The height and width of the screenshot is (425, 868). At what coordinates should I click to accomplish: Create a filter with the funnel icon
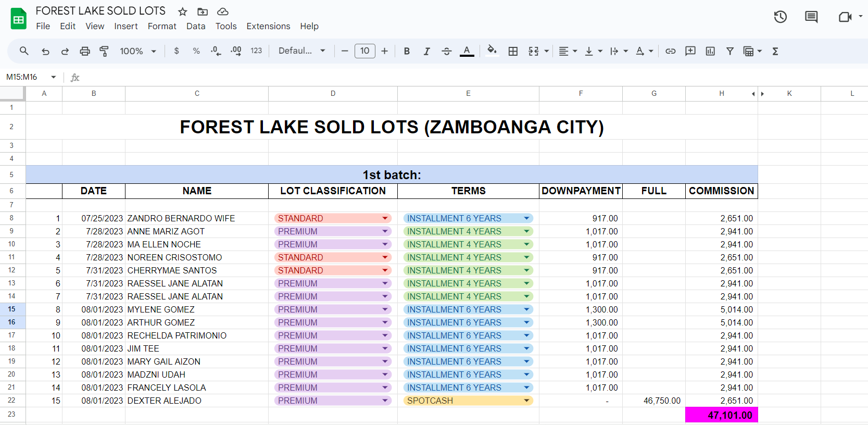tap(730, 51)
